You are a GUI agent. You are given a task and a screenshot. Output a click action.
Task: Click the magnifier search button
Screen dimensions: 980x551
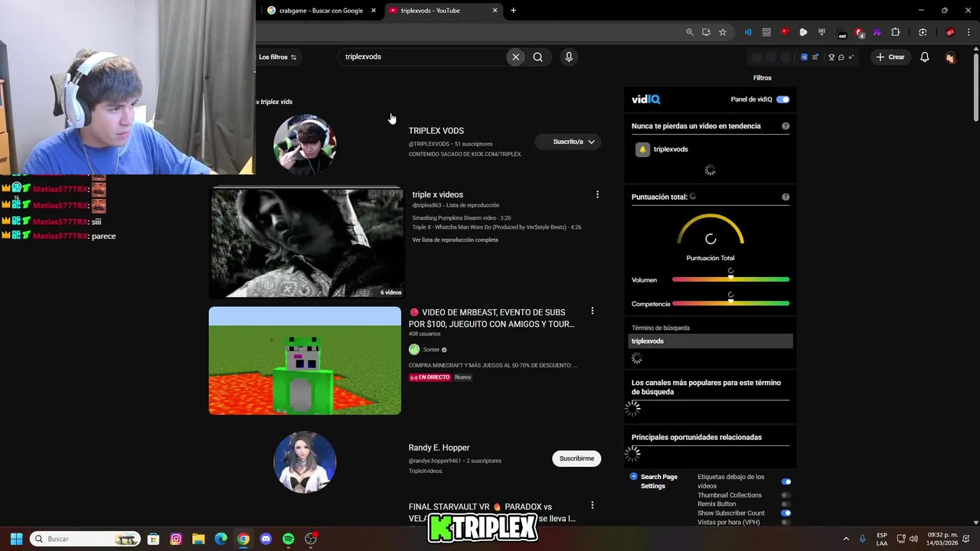537,57
